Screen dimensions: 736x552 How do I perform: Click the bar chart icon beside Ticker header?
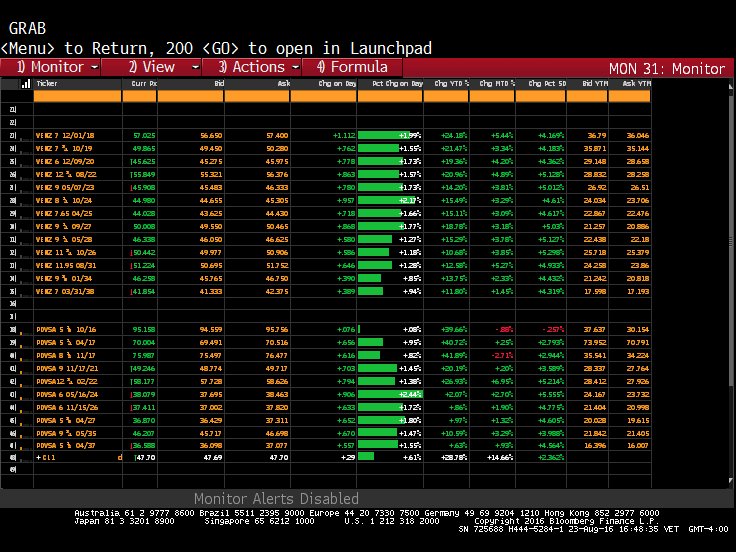pos(26,84)
